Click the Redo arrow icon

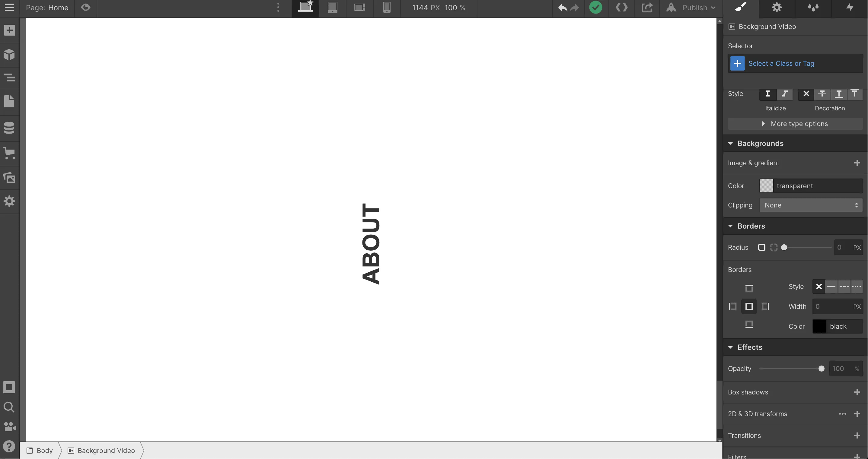575,8
